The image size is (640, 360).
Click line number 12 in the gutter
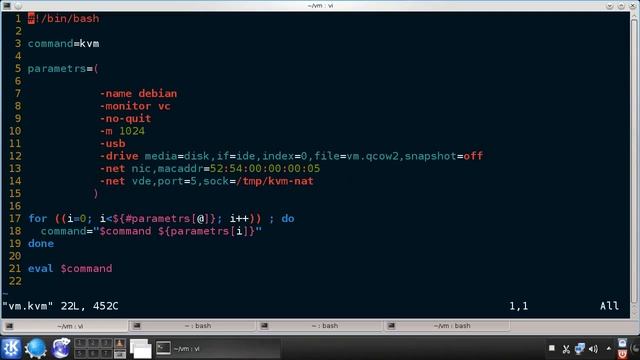pos(15,156)
